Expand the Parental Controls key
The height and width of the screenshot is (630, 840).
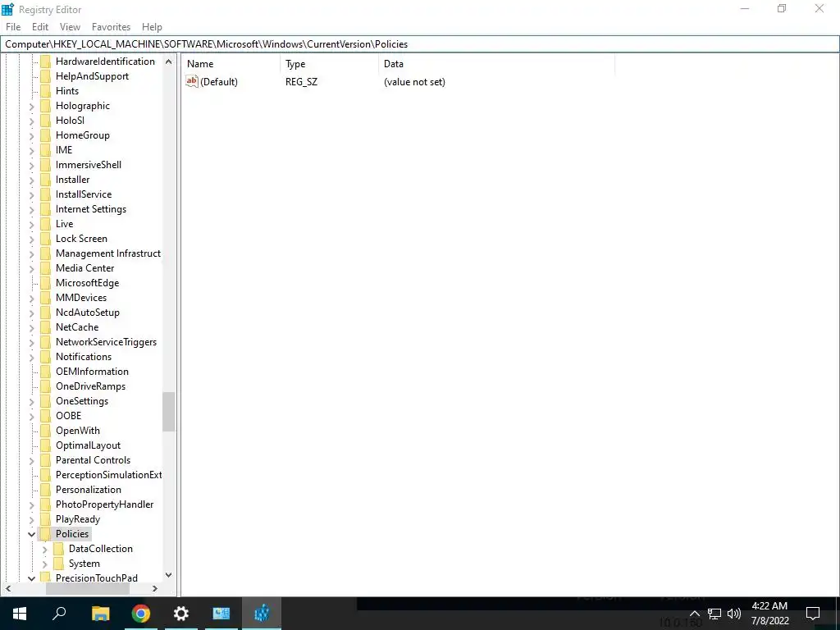[x=32, y=460]
